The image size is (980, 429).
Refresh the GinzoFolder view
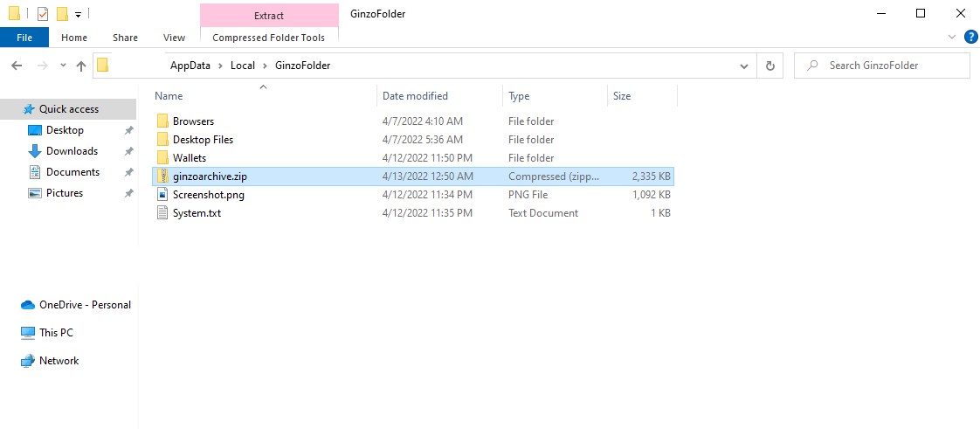click(x=770, y=66)
